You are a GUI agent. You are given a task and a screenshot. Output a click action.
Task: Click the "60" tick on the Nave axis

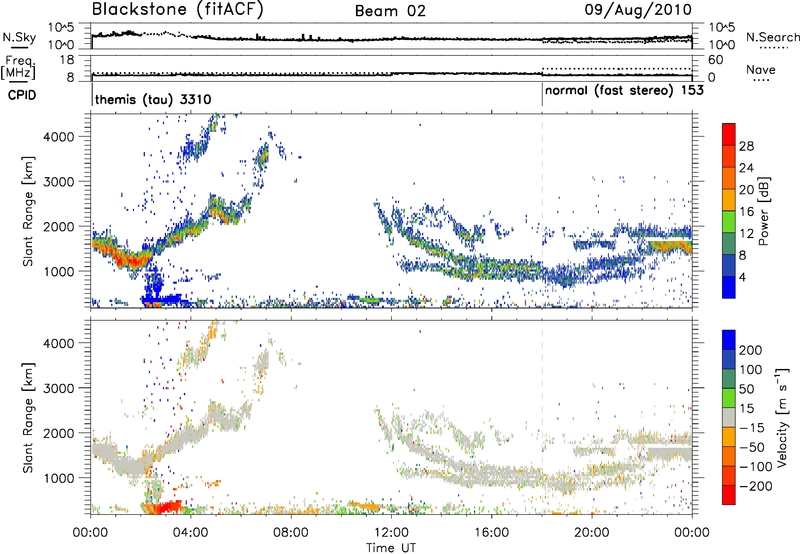(x=716, y=60)
